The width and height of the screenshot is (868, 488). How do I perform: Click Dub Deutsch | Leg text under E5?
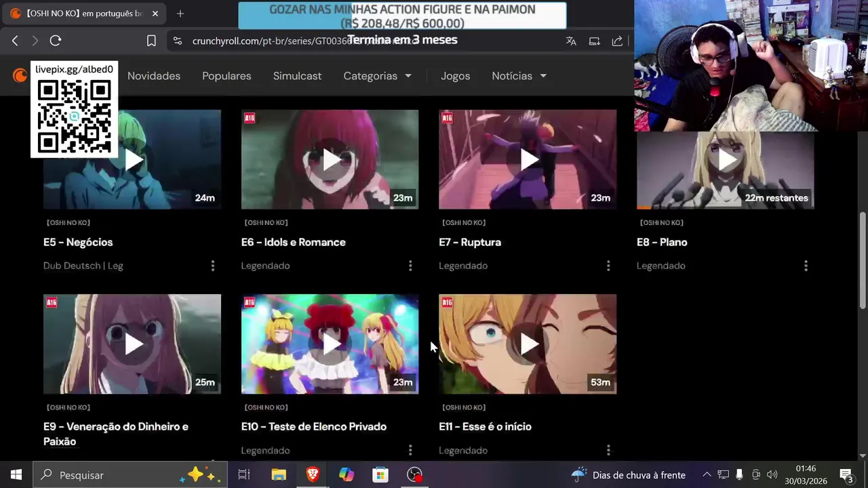pyautogui.click(x=83, y=266)
